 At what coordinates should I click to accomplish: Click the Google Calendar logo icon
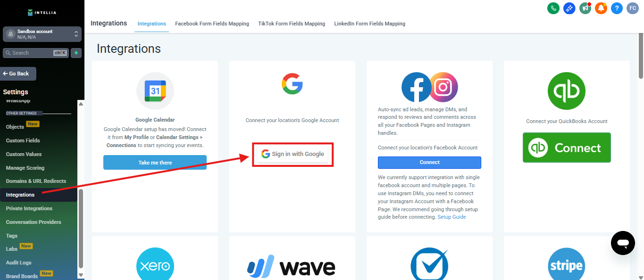click(x=155, y=91)
